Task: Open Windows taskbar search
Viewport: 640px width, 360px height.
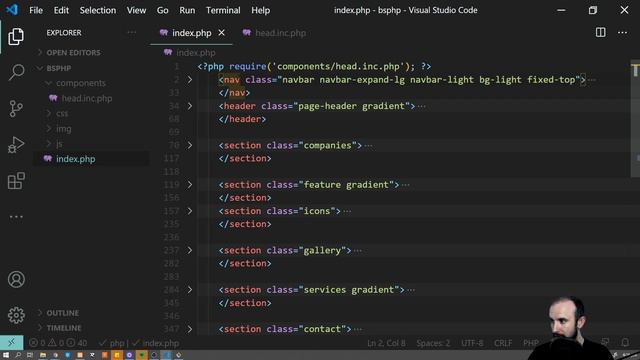Action: pyautogui.click(x=18, y=355)
